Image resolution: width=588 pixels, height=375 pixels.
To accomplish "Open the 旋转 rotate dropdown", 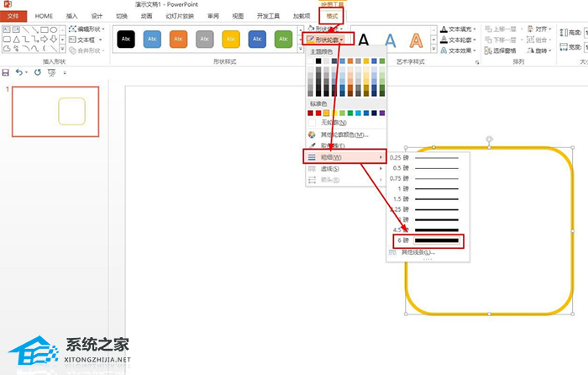I will pyautogui.click(x=539, y=50).
